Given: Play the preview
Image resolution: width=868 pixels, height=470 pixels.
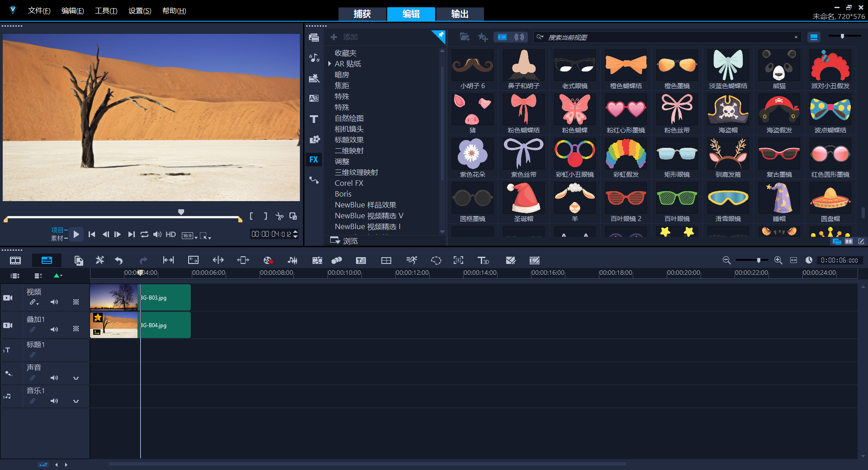Looking at the screenshot, I should coord(76,234).
